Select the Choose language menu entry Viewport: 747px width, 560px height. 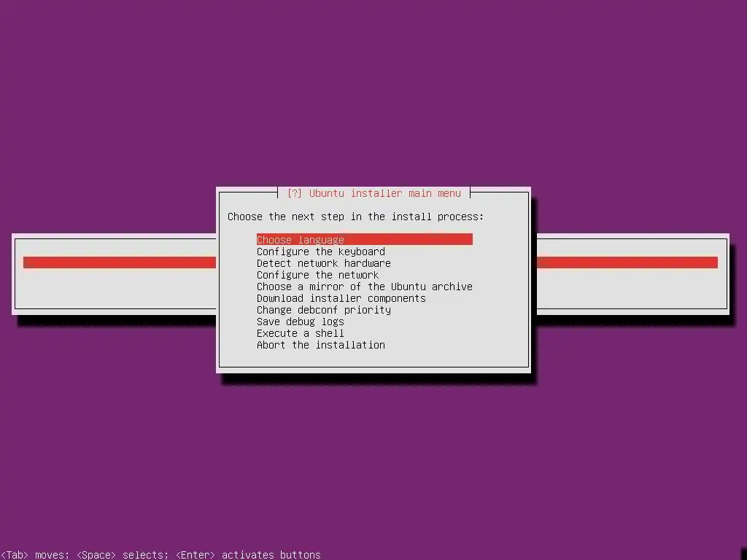click(x=365, y=239)
